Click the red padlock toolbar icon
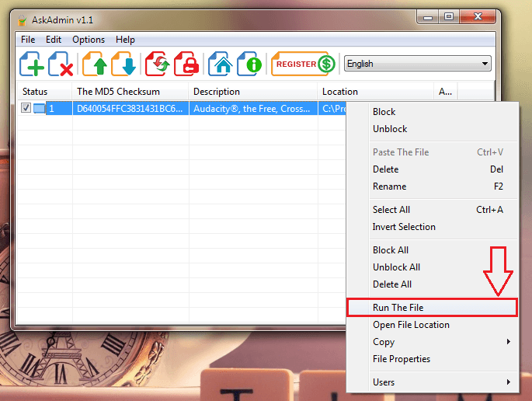Screen dimensions: 532x401 coord(186,65)
